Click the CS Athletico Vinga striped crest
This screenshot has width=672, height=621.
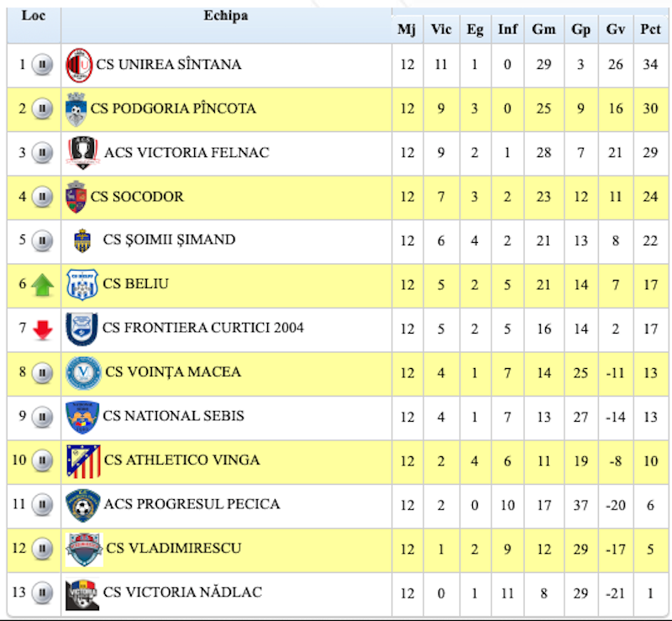tap(83, 460)
